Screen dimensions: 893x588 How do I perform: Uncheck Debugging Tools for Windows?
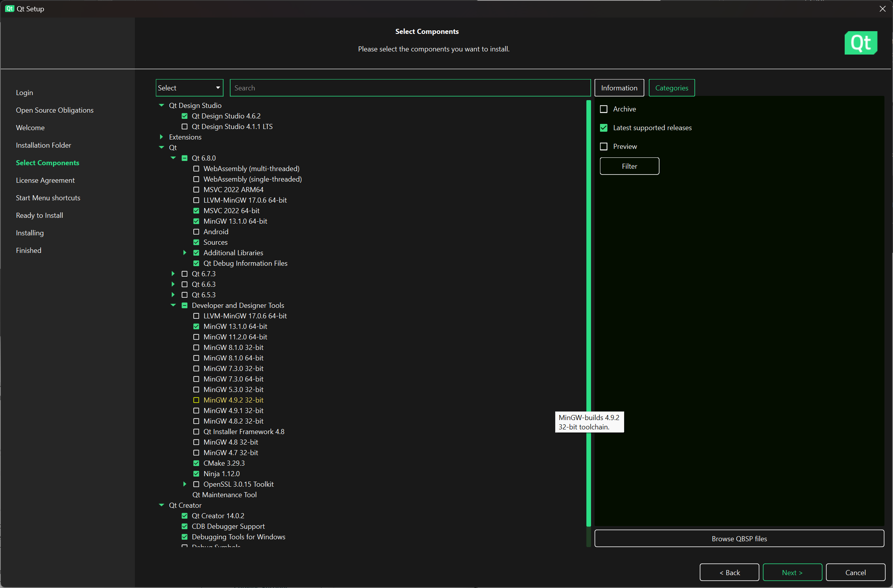185,537
